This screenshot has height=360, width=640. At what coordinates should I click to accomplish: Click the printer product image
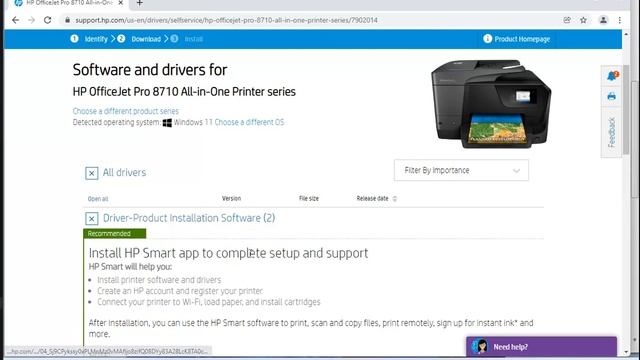[491, 104]
